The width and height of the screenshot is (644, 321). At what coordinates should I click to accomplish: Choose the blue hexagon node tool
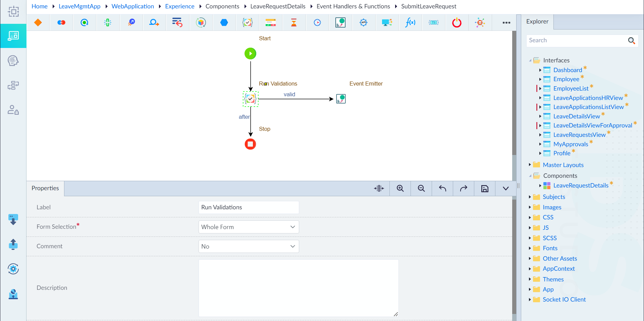[224, 22]
